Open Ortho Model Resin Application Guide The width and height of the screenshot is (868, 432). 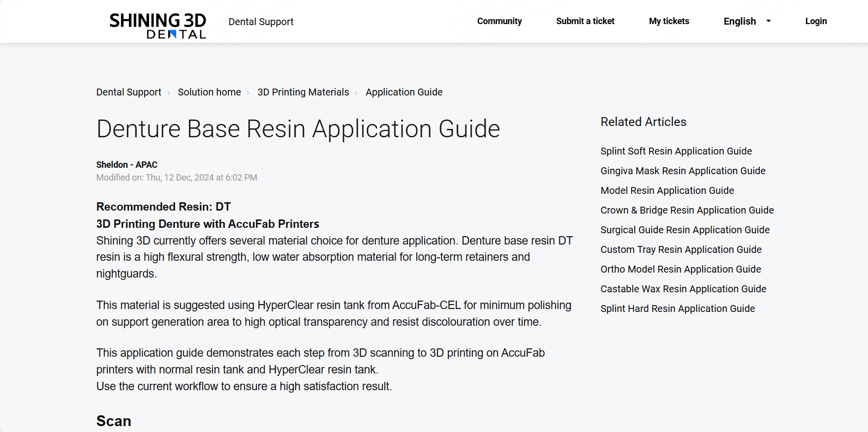click(681, 269)
